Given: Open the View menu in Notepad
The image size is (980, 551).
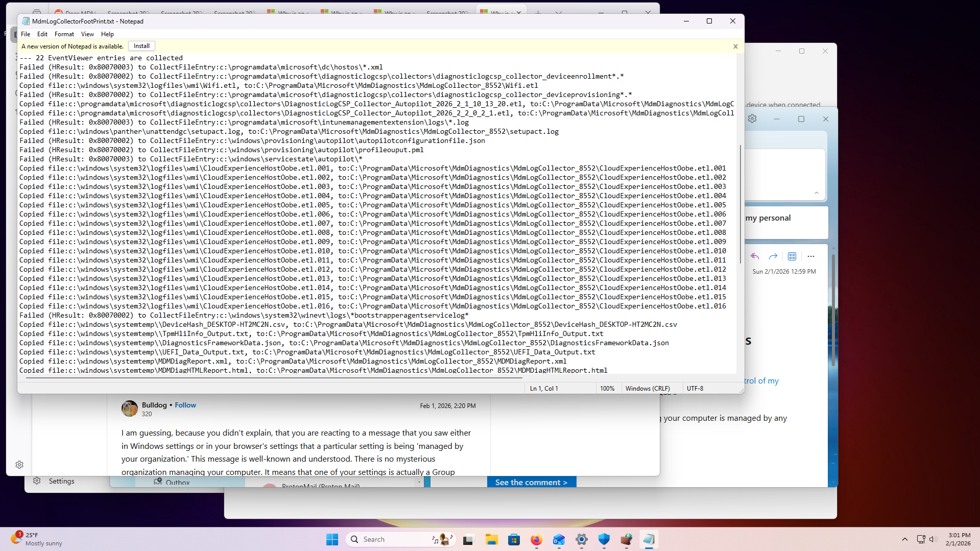Looking at the screenshot, I should [x=87, y=34].
